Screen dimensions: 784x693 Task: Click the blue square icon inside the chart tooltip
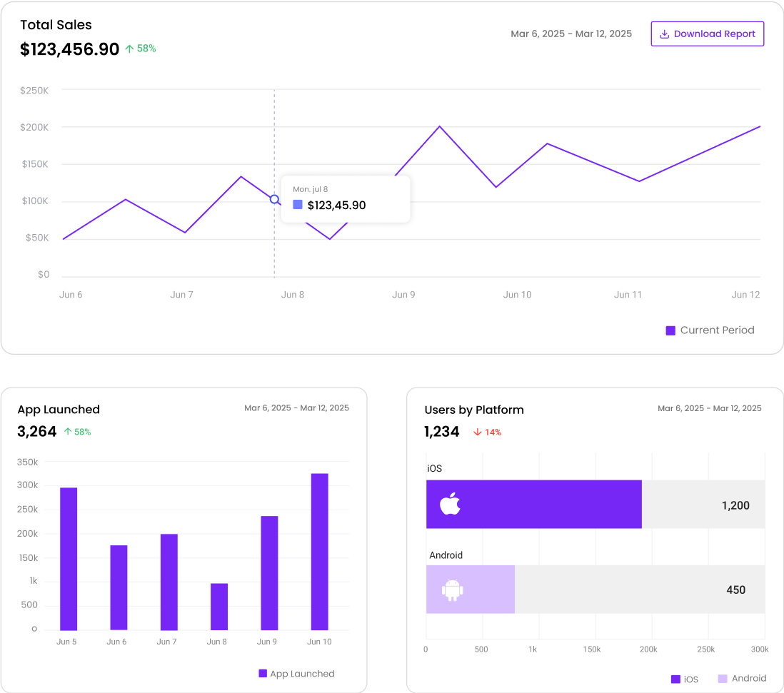pos(298,205)
